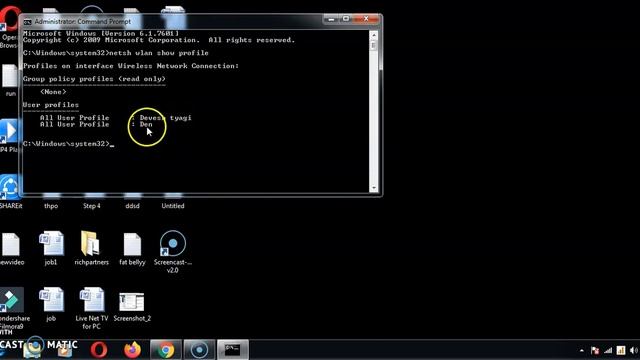Viewport: 640px width, 360px height.
Task: Close the Administrator Command Prompt window
Action: click(x=366, y=19)
